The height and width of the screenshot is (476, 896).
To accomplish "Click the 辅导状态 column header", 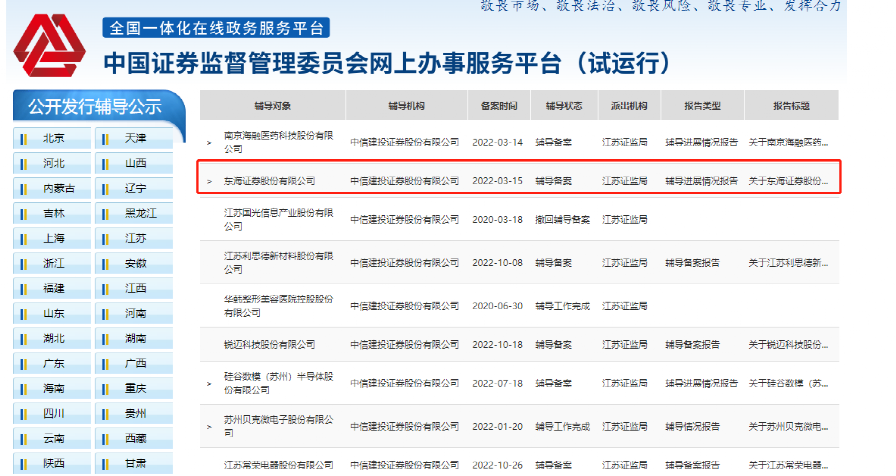I will click(x=564, y=106).
